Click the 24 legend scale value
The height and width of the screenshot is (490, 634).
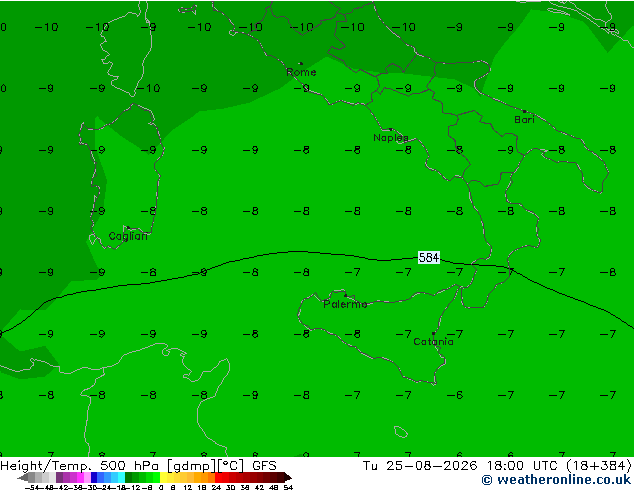(x=216, y=488)
